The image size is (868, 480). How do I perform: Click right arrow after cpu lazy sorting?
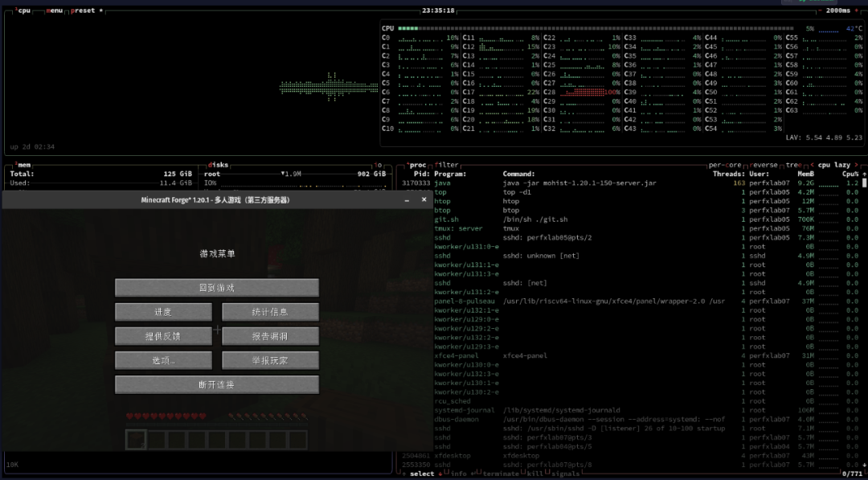[x=857, y=165]
